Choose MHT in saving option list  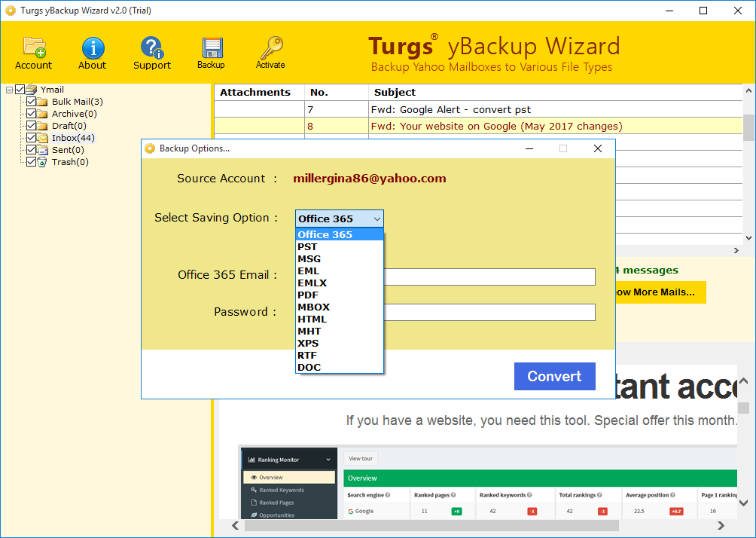[340, 331]
